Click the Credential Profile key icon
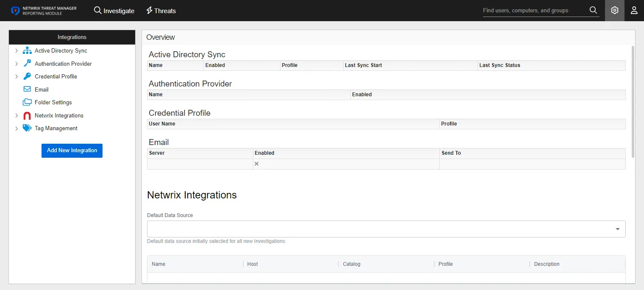Screen dimensions: 644x290 [x=27, y=76]
